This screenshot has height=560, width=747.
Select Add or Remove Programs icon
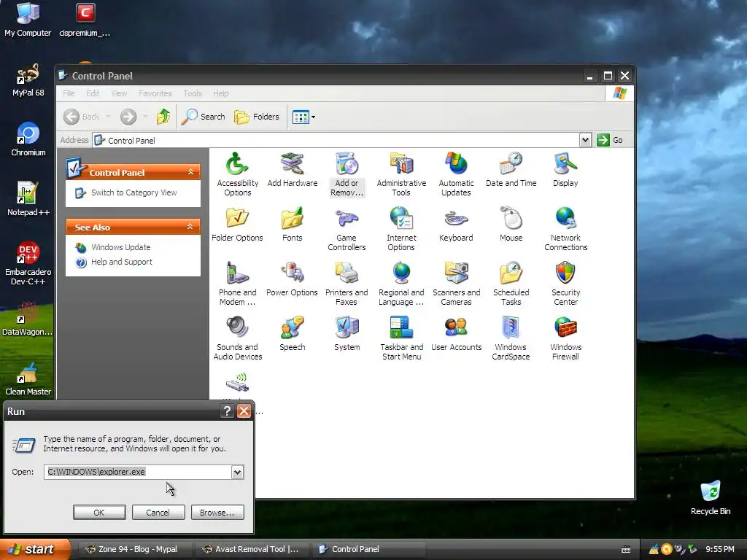coord(347,174)
